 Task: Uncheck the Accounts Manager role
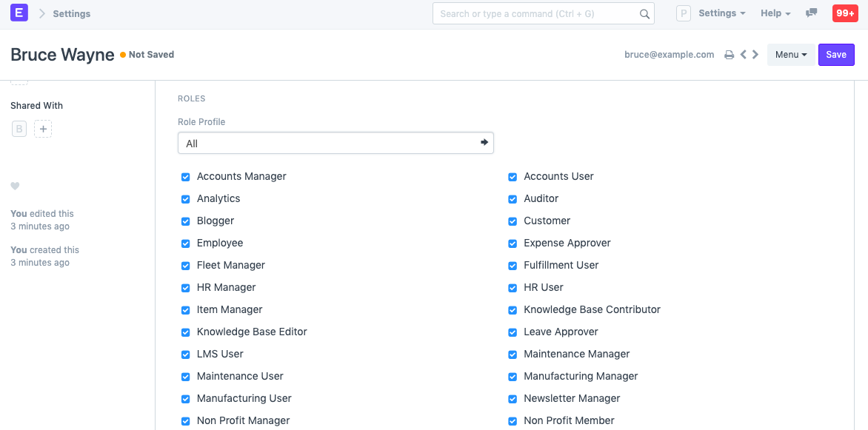[x=185, y=177]
